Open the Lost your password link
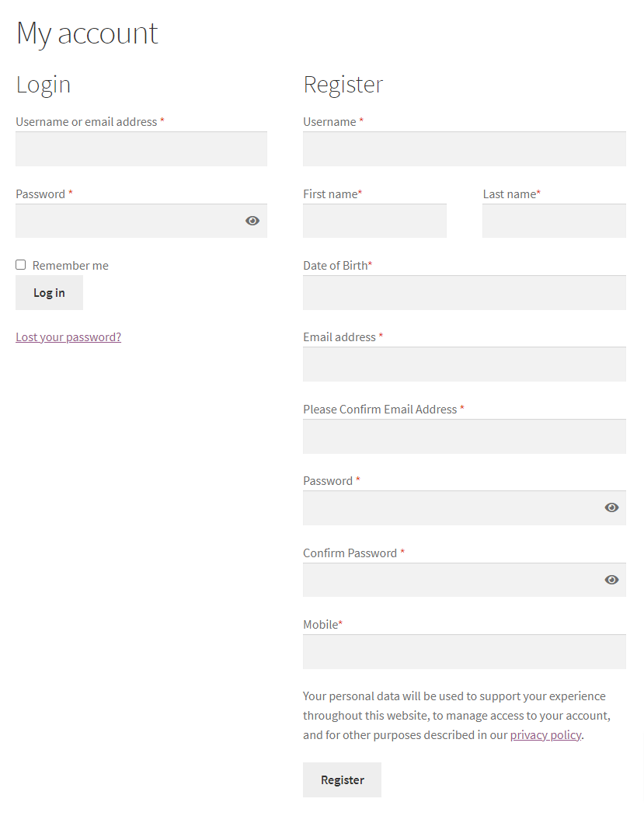The width and height of the screenshot is (644, 816). tap(68, 337)
